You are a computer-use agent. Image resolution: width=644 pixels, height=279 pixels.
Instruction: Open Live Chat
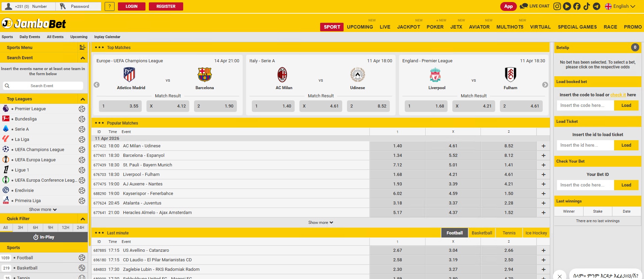[x=535, y=6]
